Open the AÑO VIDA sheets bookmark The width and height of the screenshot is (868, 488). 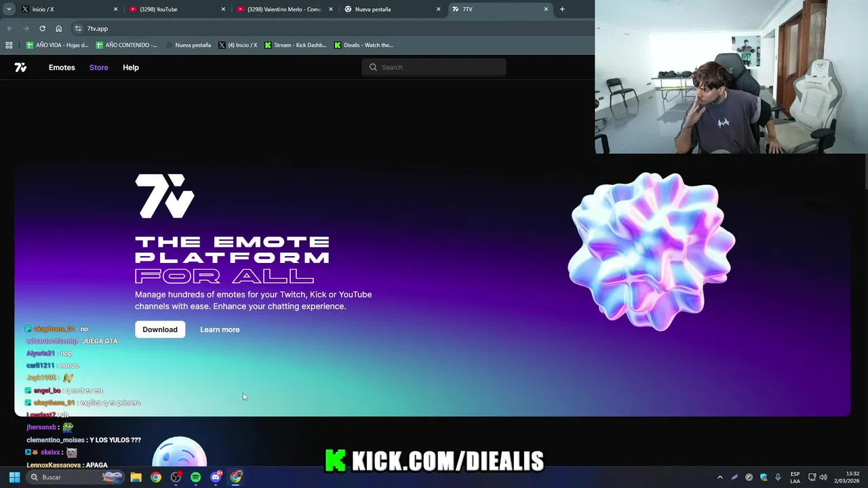click(x=57, y=45)
